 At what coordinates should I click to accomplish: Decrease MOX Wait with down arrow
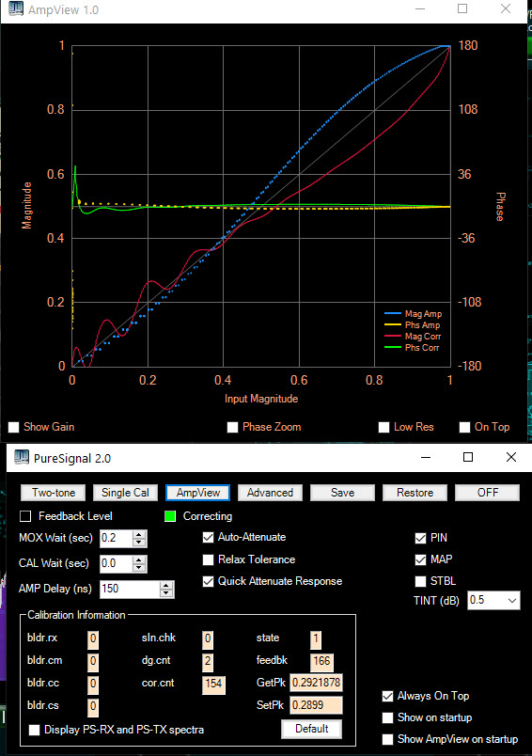pyautogui.click(x=139, y=542)
